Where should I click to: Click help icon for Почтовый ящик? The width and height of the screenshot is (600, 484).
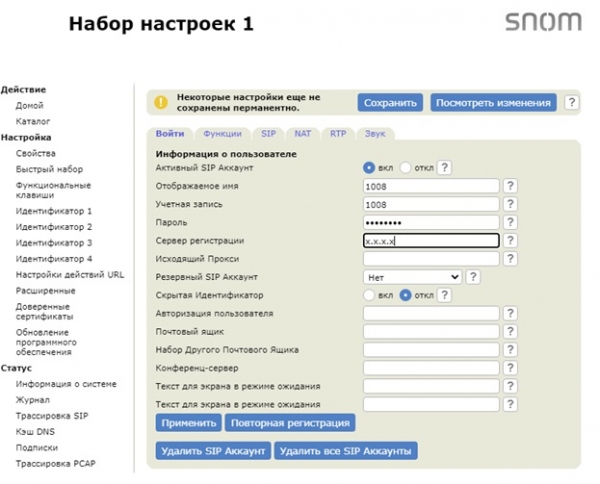pyautogui.click(x=509, y=331)
